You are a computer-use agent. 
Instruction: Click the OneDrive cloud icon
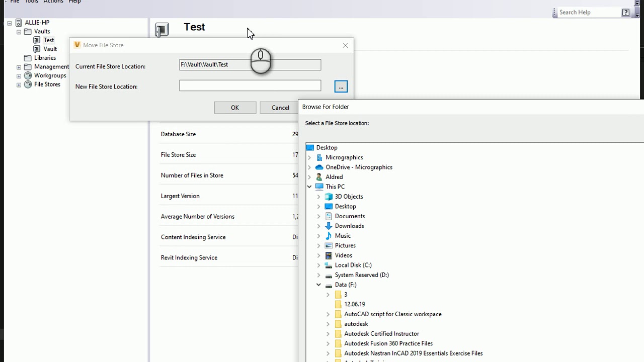319,167
